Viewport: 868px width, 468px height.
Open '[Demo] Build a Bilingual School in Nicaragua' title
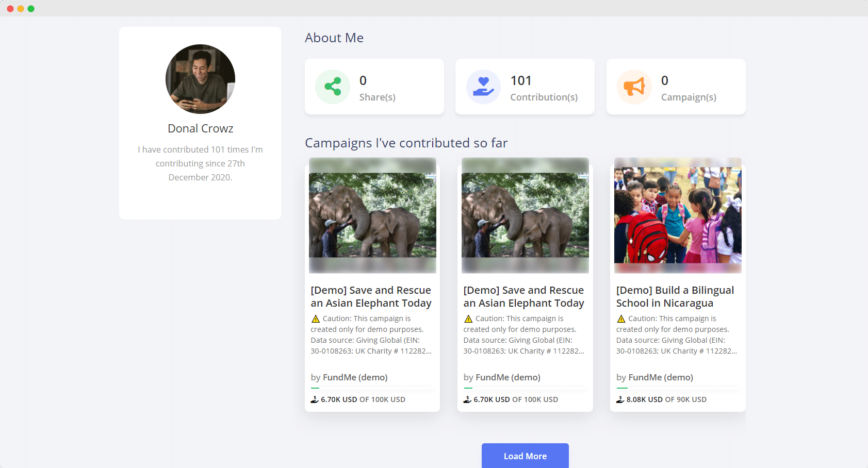point(675,296)
